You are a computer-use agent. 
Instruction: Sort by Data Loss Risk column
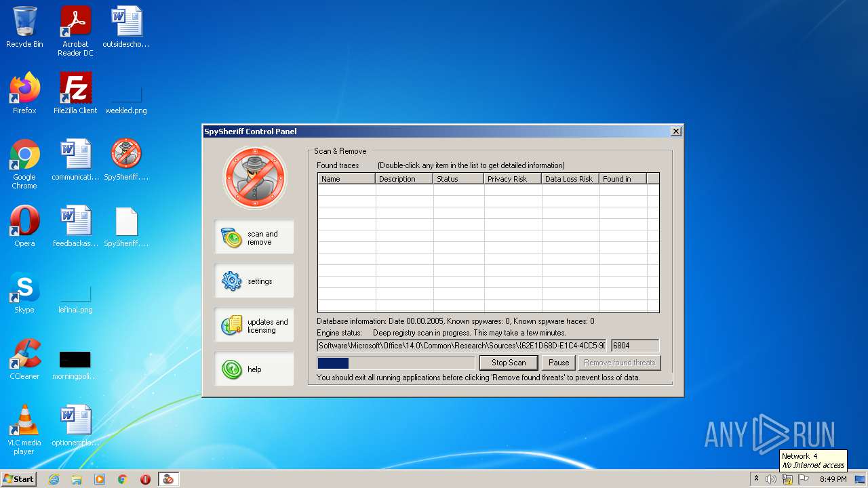click(x=570, y=179)
